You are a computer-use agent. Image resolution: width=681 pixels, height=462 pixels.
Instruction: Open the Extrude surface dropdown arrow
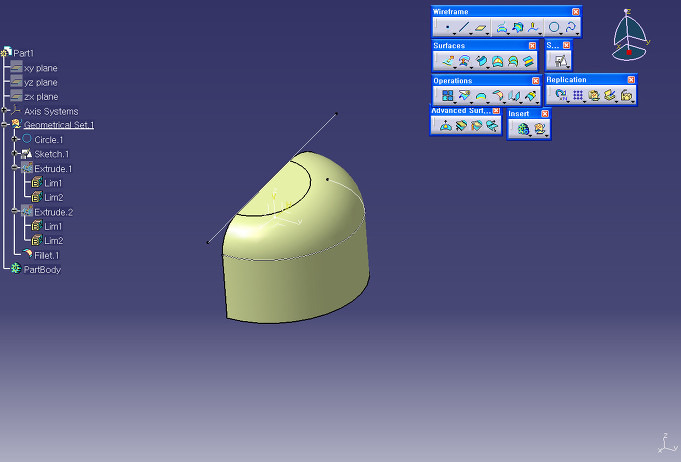pos(455,68)
